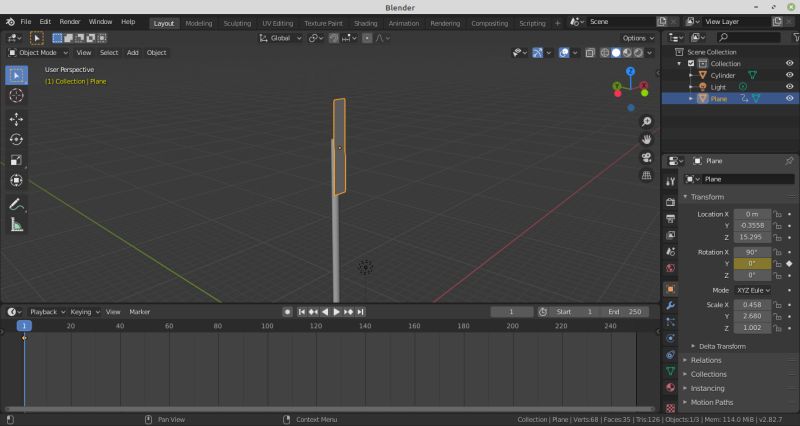Image resolution: width=800 pixels, height=426 pixels.
Task: Open the Particles properties tab
Action: pyautogui.click(x=670, y=322)
